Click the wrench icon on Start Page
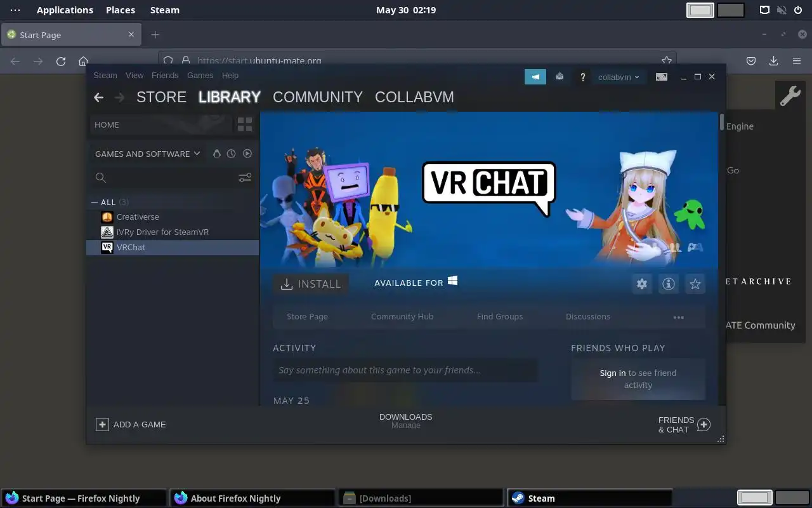This screenshot has height=508, width=812. tap(790, 97)
